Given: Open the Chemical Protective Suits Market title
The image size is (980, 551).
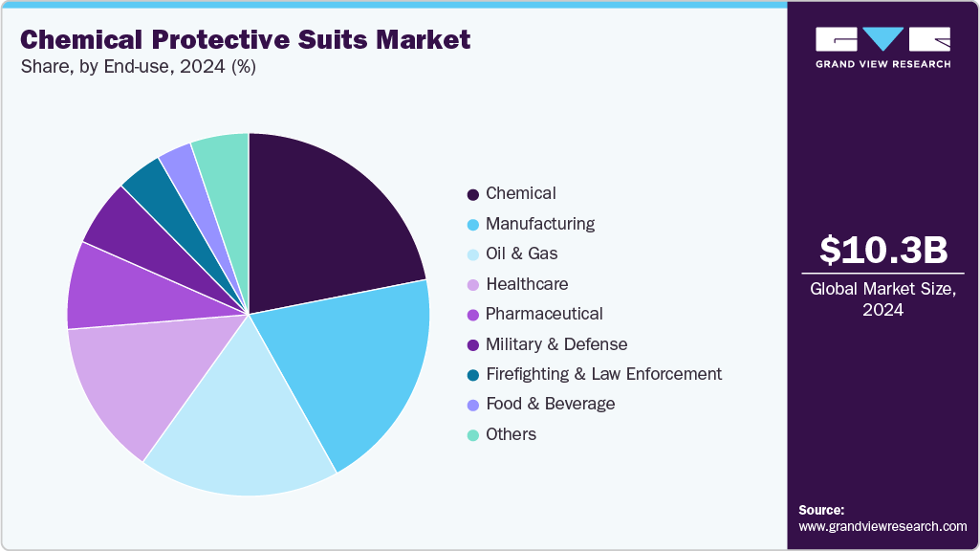Looking at the screenshot, I should pos(245,40).
